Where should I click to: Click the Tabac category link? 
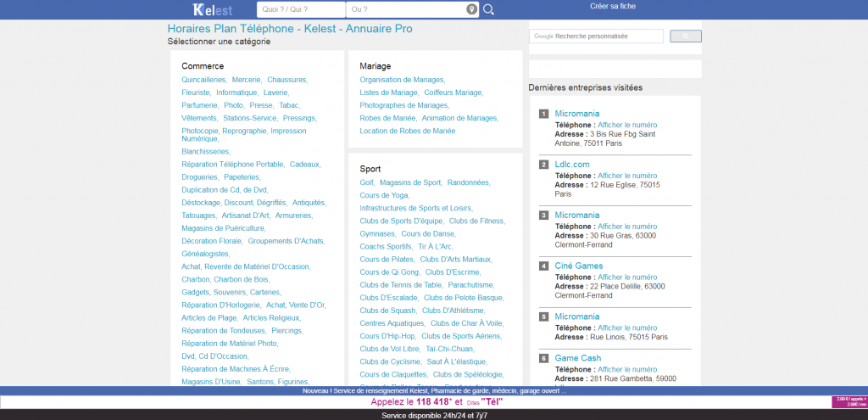tap(289, 105)
